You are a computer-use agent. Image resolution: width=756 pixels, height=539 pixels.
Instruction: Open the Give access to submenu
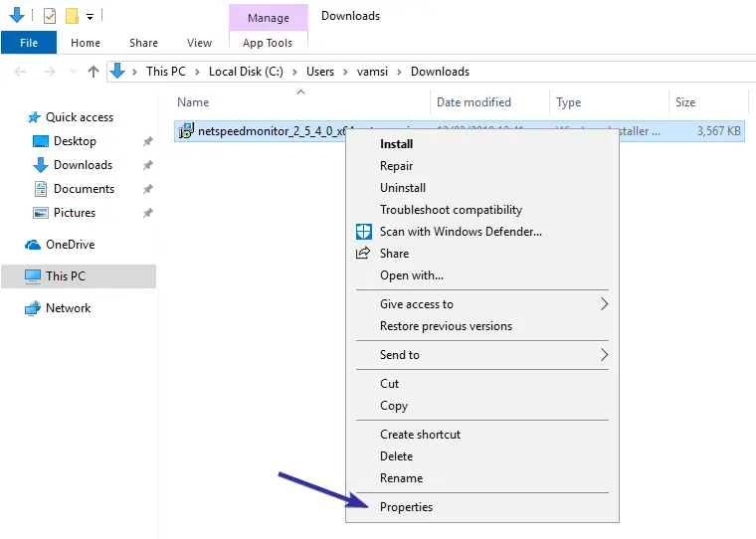tap(482, 304)
